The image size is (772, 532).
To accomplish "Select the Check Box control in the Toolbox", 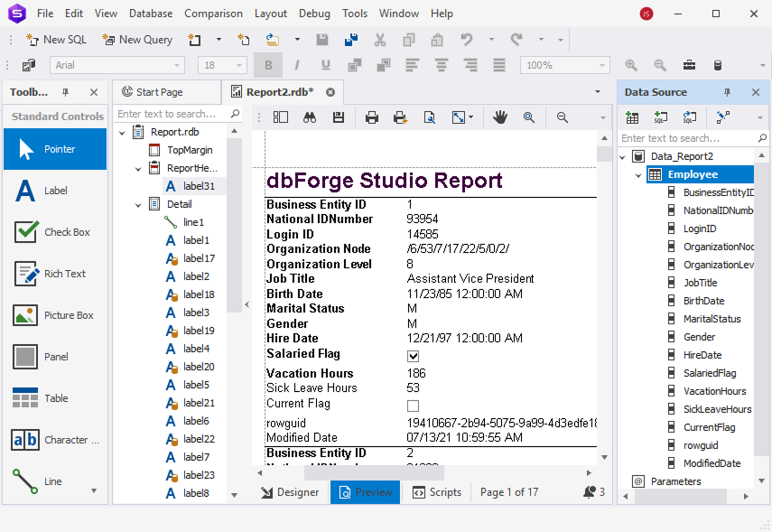I will pyautogui.click(x=54, y=231).
